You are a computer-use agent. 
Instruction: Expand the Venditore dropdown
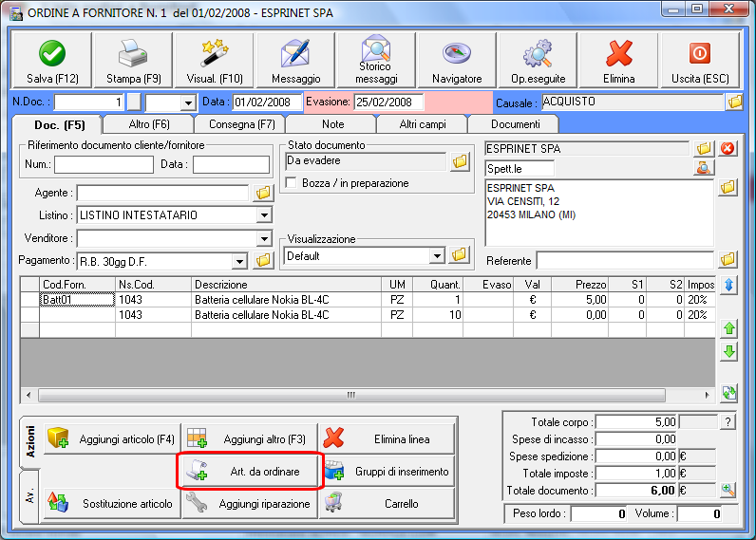(x=264, y=238)
